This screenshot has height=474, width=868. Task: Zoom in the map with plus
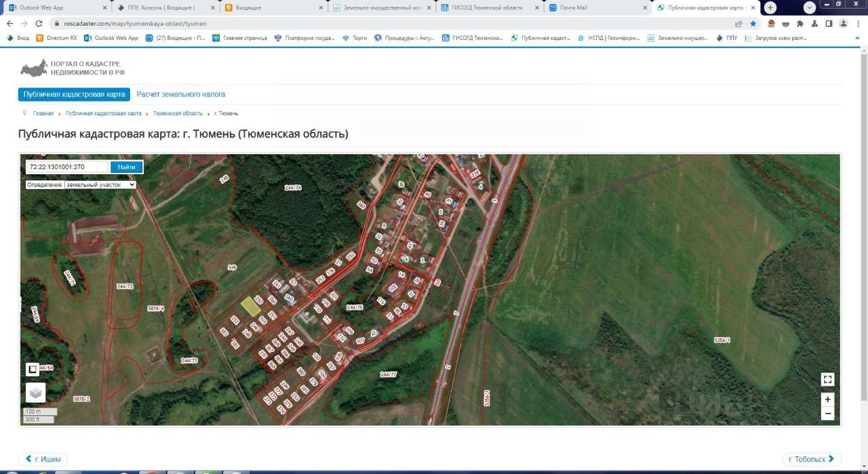point(827,399)
